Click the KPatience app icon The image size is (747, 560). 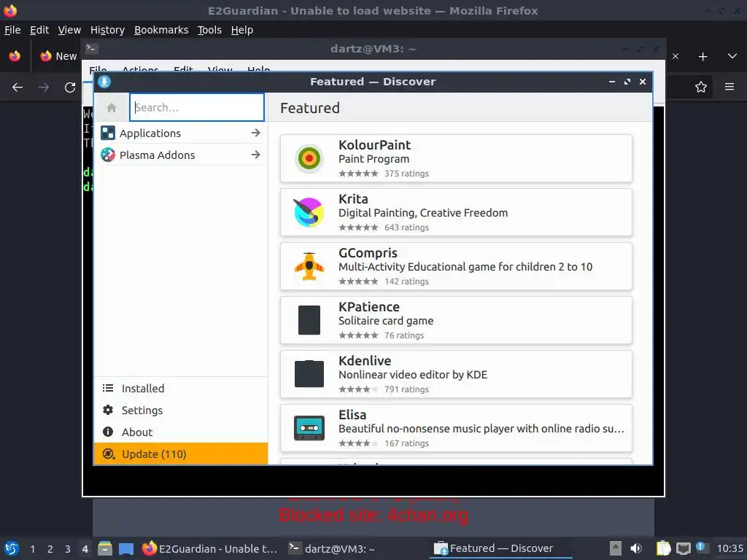coord(309,320)
